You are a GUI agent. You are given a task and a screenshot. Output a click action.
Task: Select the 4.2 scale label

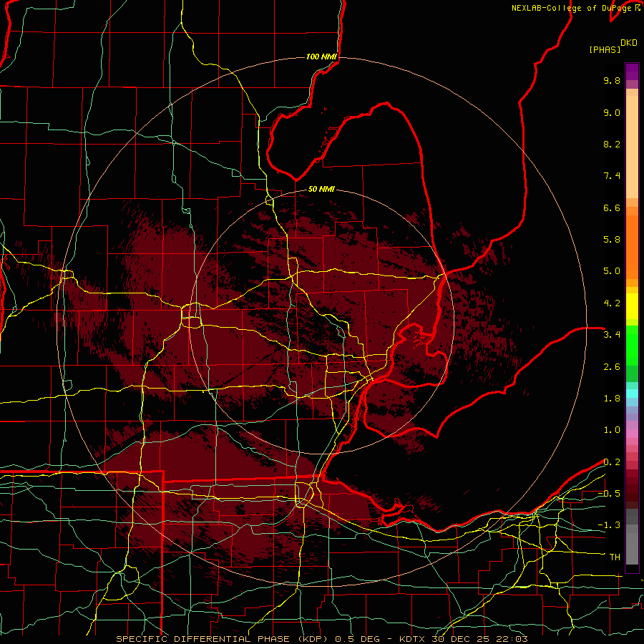[612, 303]
